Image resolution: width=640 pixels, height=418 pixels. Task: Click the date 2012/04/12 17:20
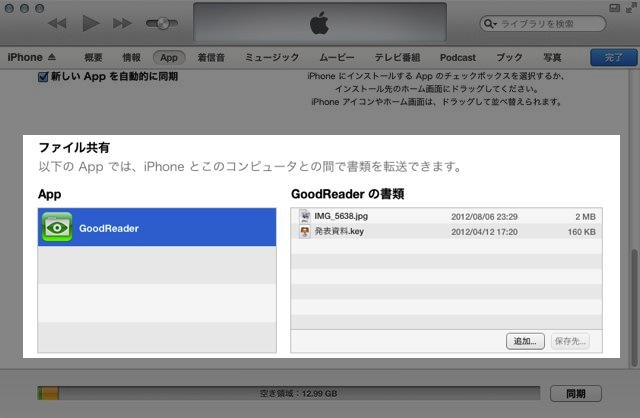click(484, 232)
